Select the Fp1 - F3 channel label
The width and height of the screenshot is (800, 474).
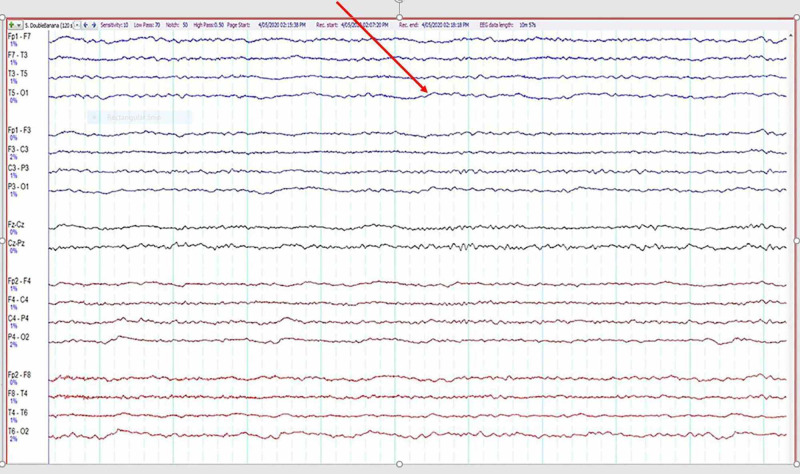[x=19, y=131]
